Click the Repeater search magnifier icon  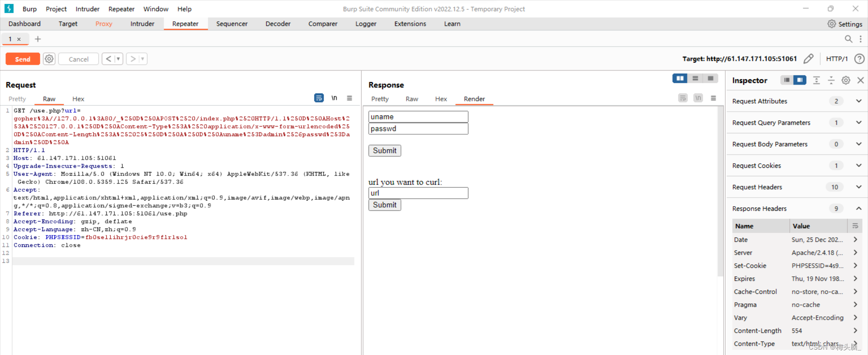pos(849,39)
